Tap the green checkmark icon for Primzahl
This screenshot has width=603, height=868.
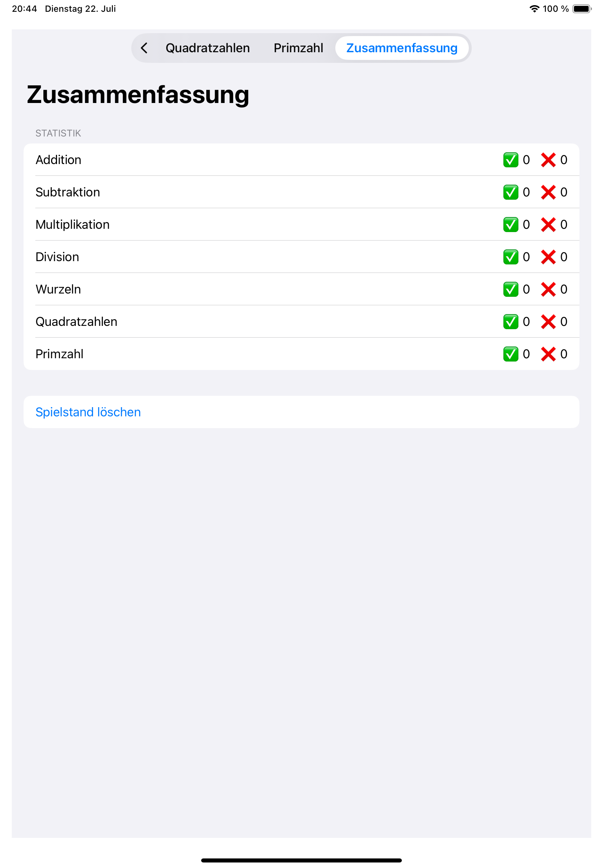pyautogui.click(x=510, y=354)
